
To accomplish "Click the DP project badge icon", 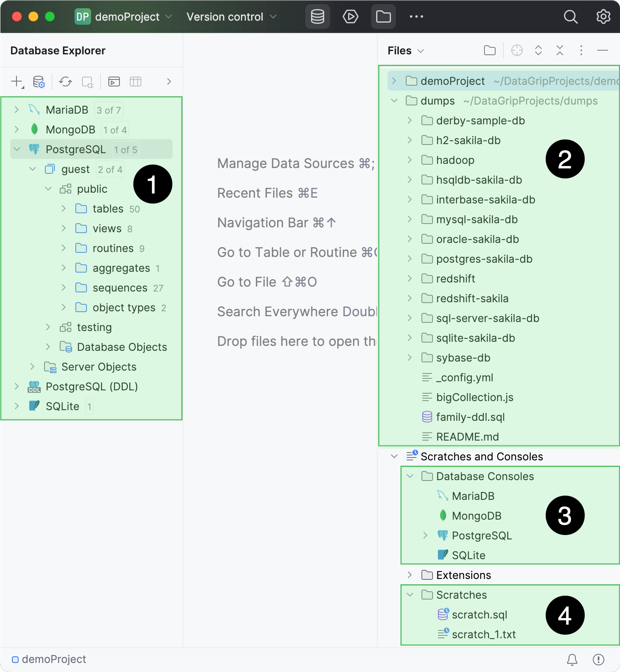I will coord(82,17).
